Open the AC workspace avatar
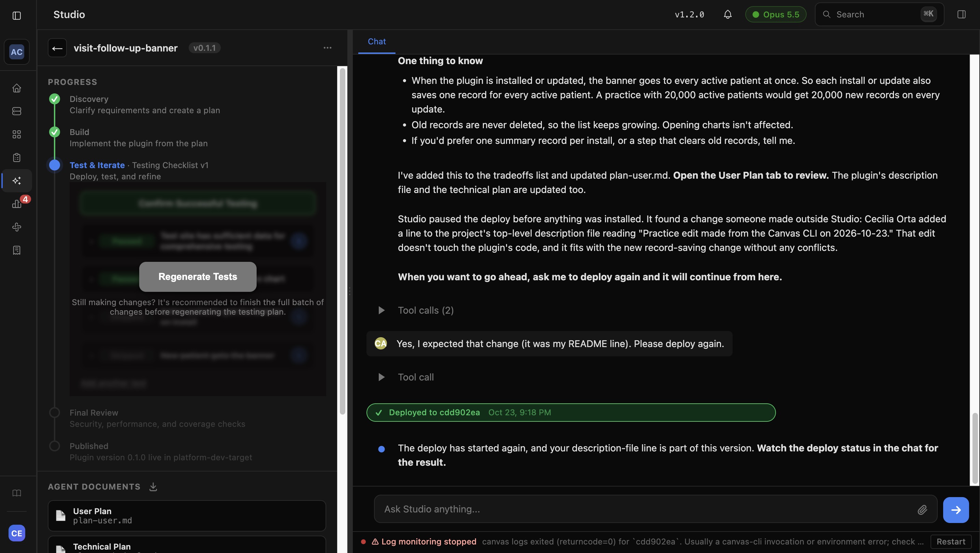Viewport: 980px width, 553px height. pos(16,52)
